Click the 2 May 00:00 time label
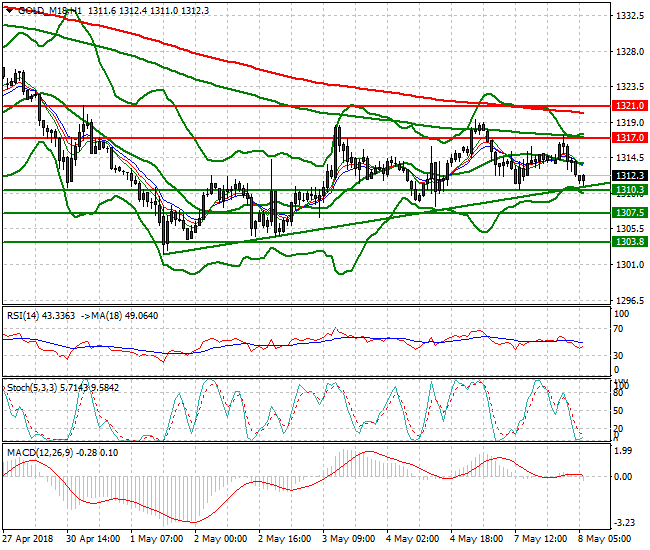This screenshot has height=550, width=650. (221, 539)
